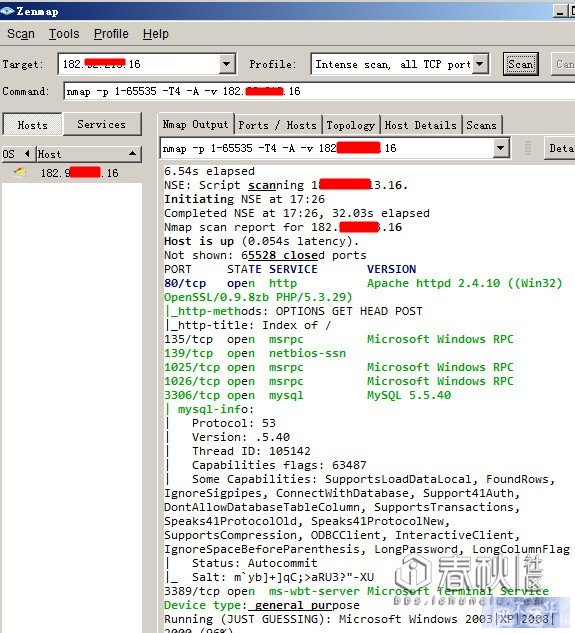Switch to the Services panel button
The image size is (575, 633).
click(x=102, y=124)
